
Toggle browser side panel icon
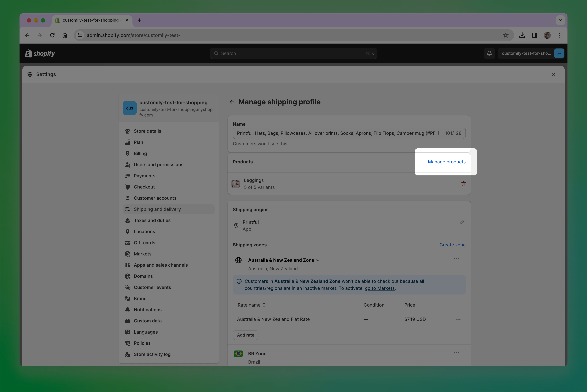(x=535, y=35)
